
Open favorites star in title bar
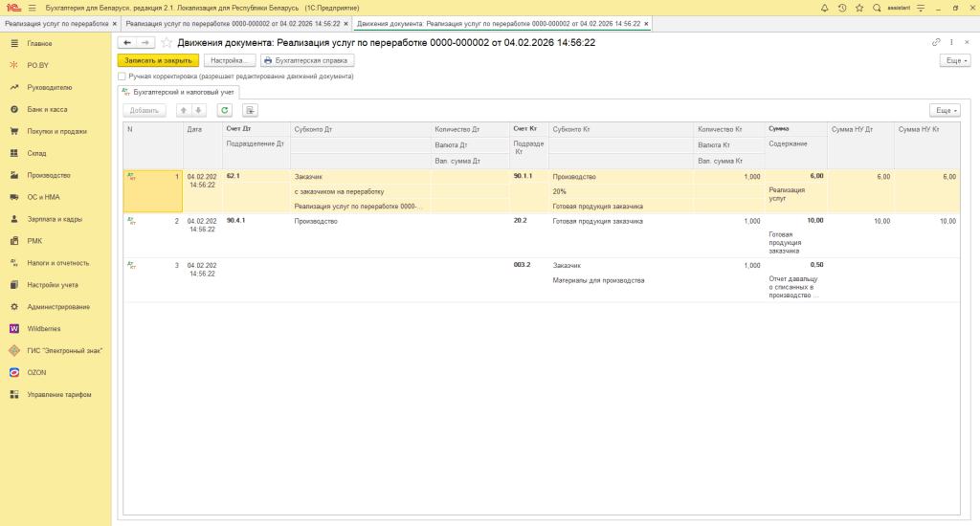[859, 8]
